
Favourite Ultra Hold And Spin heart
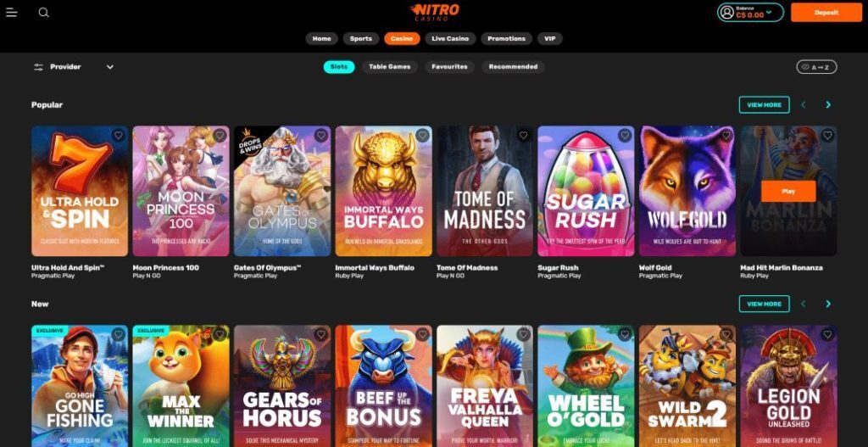tap(118, 136)
